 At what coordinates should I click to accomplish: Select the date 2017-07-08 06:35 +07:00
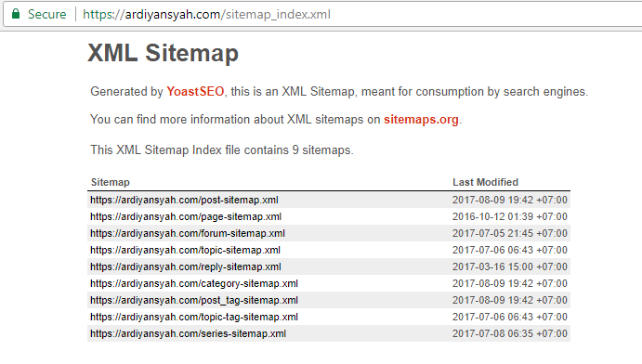pyautogui.click(x=510, y=333)
